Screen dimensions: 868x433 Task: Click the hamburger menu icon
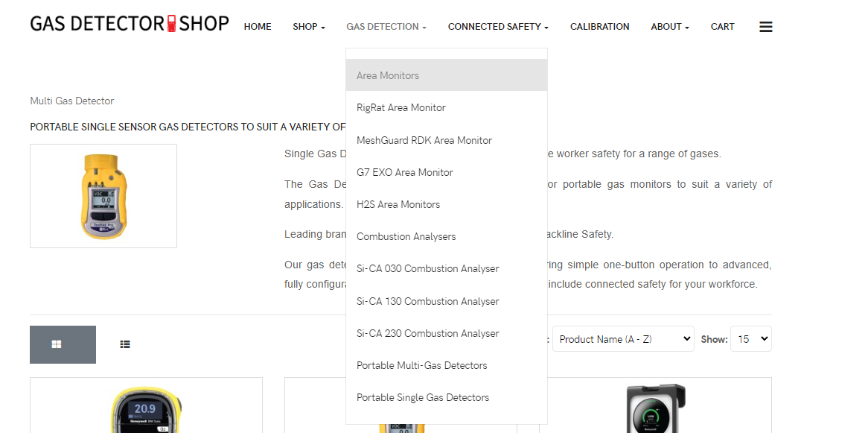[x=765, y=27]
